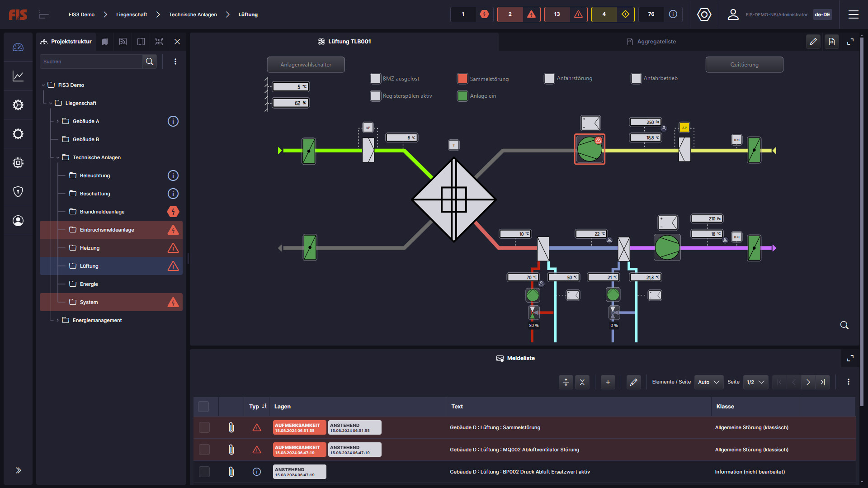The height and width of the screenshot is (488, 868).
Task: Click the shield security sidebar icon
Action: (18, 192)
